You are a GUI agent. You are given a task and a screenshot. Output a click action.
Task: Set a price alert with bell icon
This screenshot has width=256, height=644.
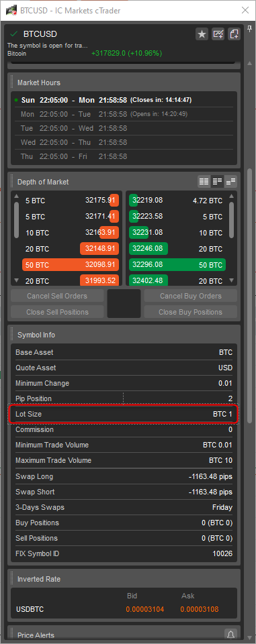(x=231, y=634)
